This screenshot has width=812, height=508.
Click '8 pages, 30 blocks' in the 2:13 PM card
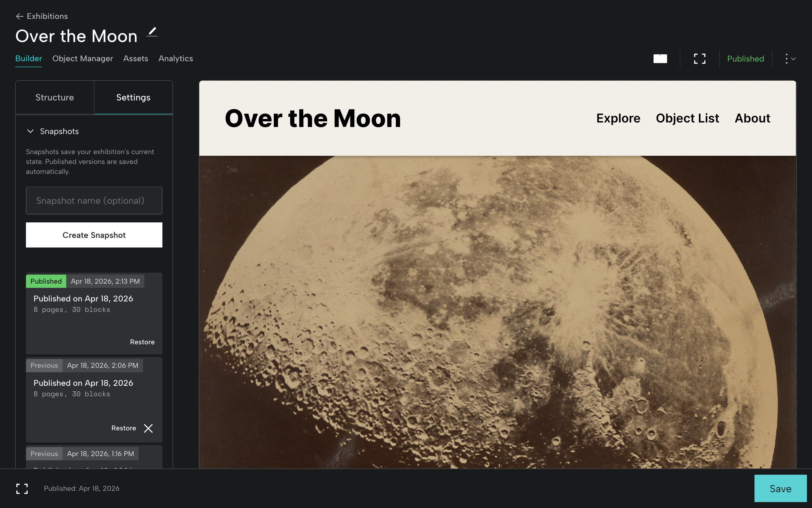point(72,309)
